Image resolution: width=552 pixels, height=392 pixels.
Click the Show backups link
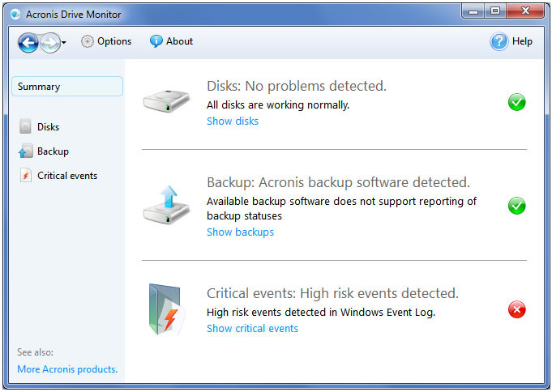click(240, 232)
